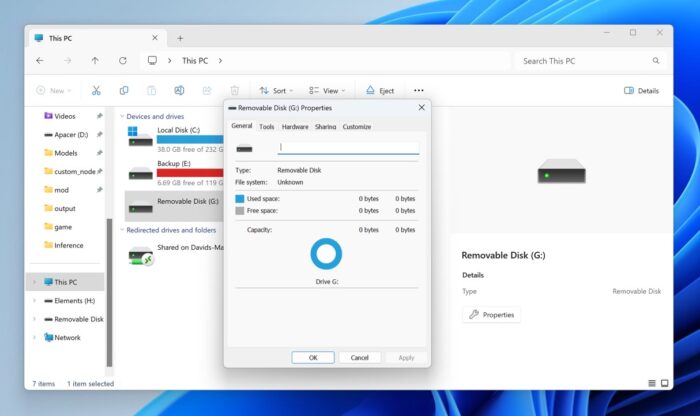The width and height of the screenshot is (700, 416).
Task: Click the Rename icon in toolbar
Action: 179,90
